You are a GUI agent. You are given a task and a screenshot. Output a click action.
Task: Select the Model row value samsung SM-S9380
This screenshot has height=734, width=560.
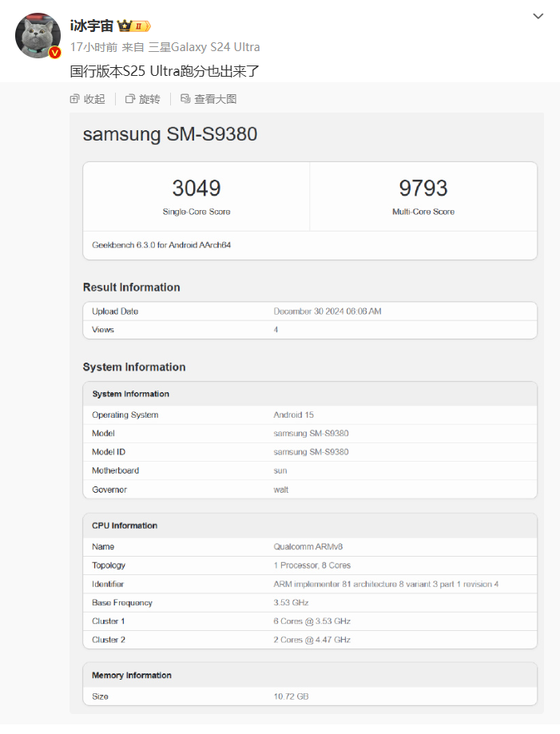click(x=311, y=434)
